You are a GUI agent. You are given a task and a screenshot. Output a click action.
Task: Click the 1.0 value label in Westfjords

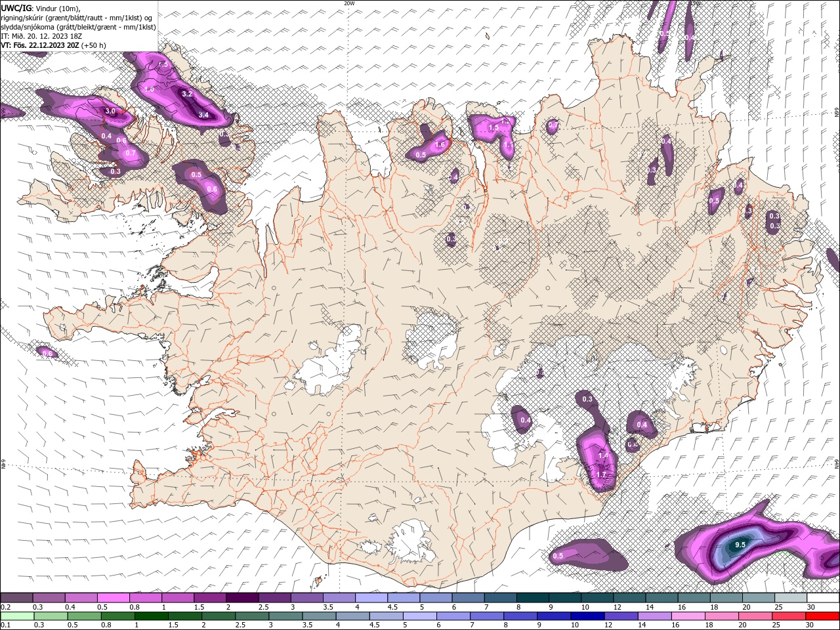150,89
